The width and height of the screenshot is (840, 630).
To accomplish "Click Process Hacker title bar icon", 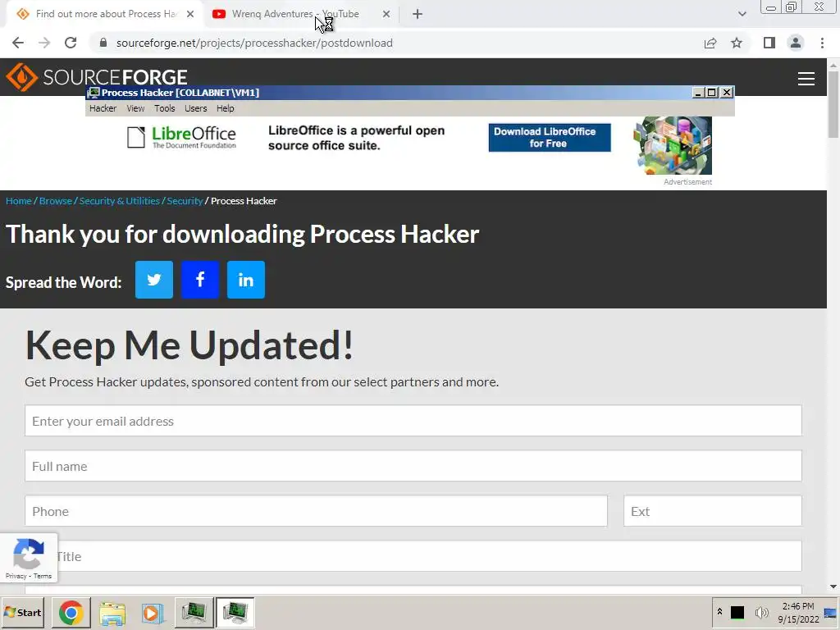I will click(94, 93).
